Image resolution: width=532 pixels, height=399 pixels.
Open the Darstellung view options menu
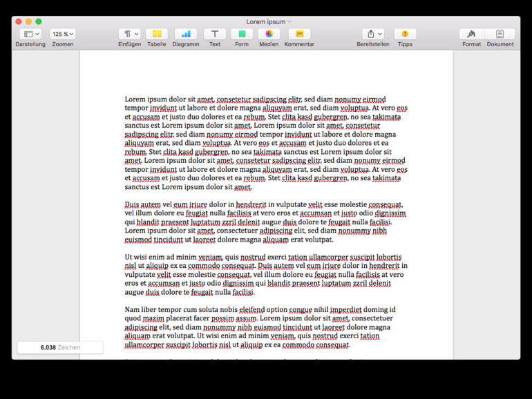(30, 34)
